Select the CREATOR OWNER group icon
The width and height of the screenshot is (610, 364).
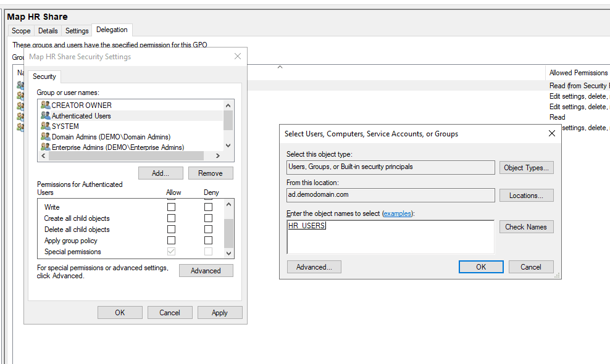pos(45,105)
